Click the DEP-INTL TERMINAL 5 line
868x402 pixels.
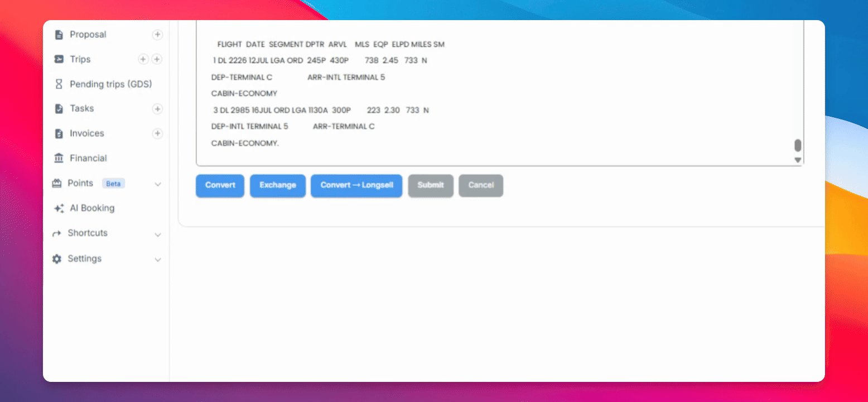[249, 126]
